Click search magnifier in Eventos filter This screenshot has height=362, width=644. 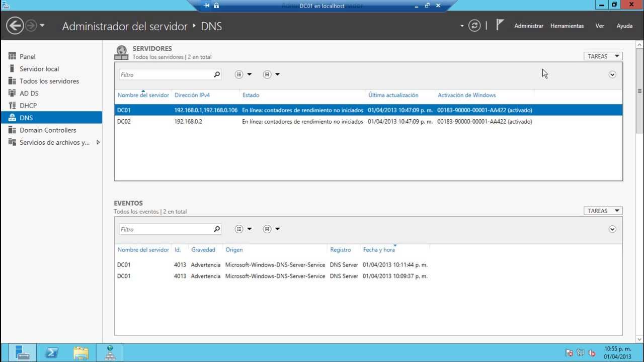(217, 229)
